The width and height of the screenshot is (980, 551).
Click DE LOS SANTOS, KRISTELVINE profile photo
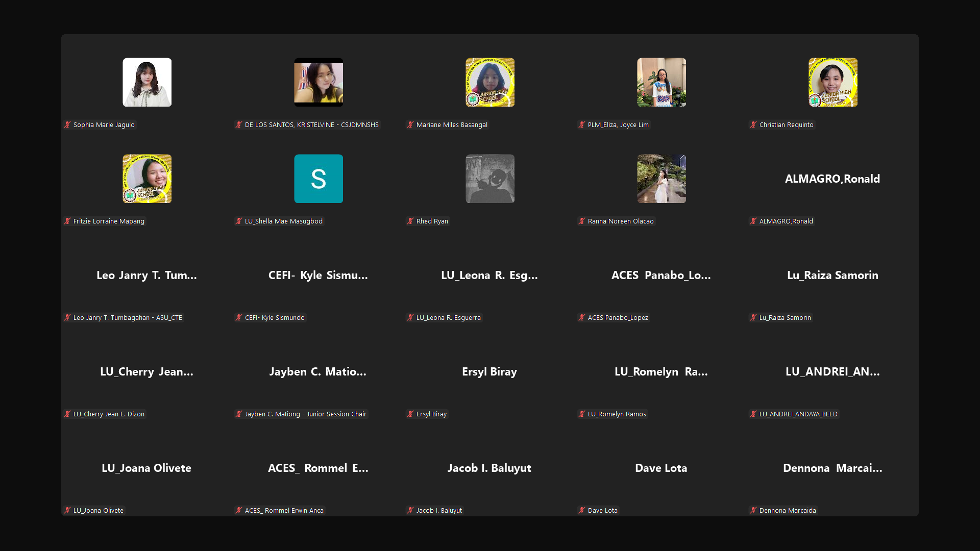tap(318, 82)
